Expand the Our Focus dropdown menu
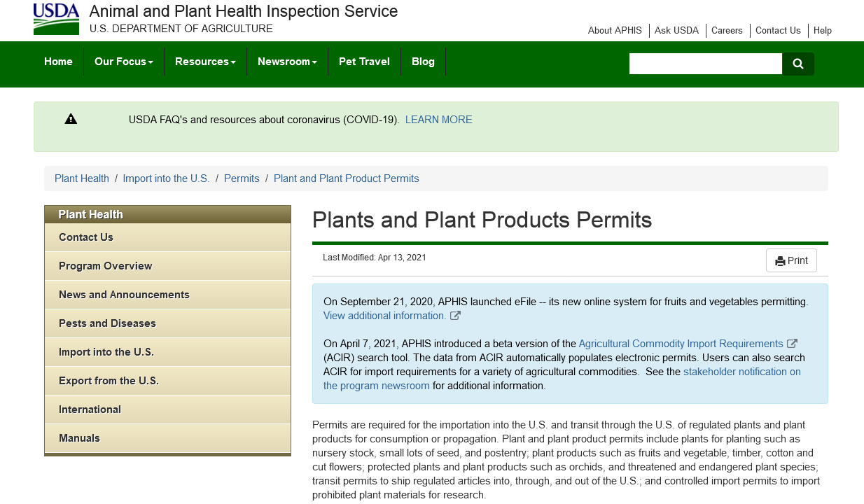This screenshot has width=864, height=504. 123,62
